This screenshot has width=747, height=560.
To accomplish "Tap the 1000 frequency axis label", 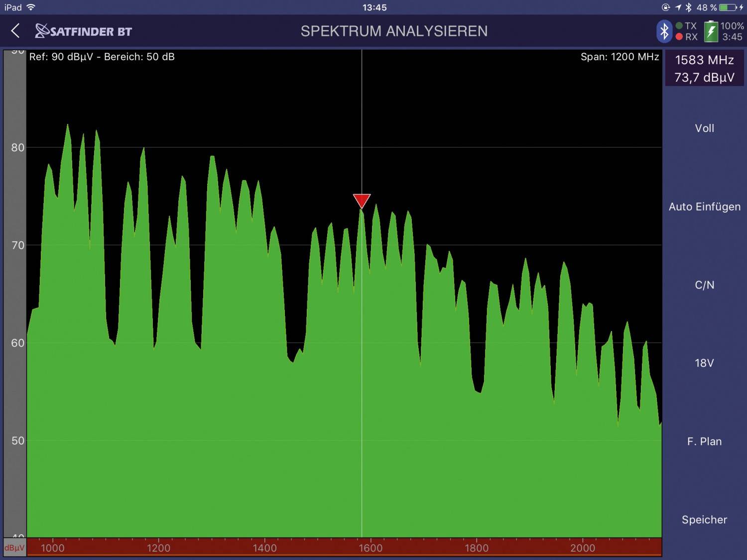I will [52, 548].
